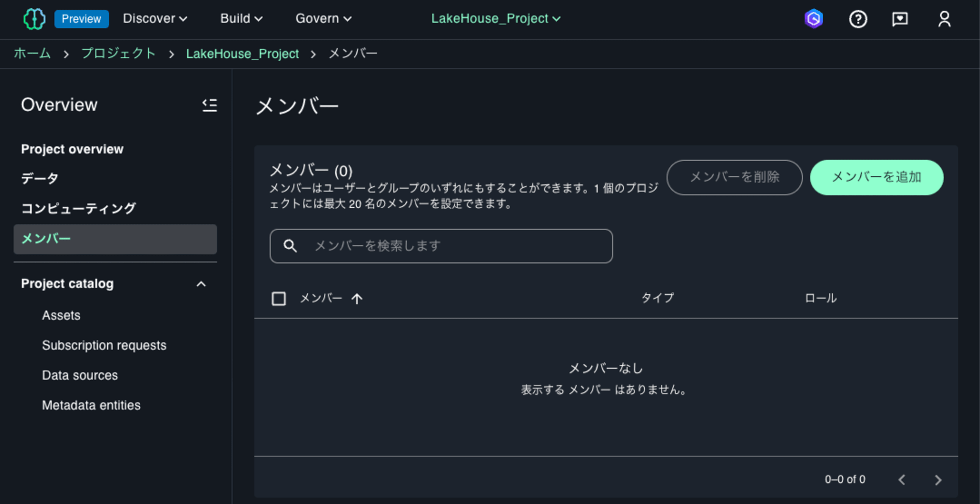Viewport: 980px width, 504px height.
Task: Click the ロール column header
Action: 821,298
